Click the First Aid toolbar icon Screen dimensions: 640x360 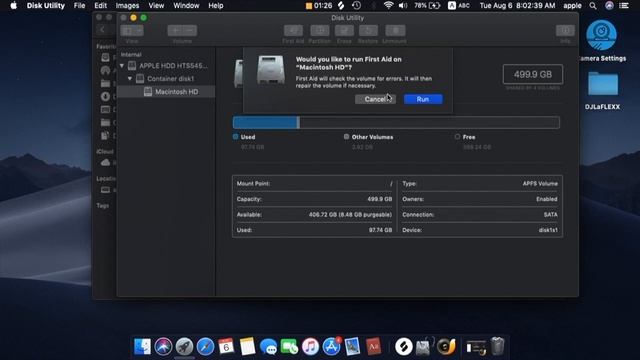(293, 31)
